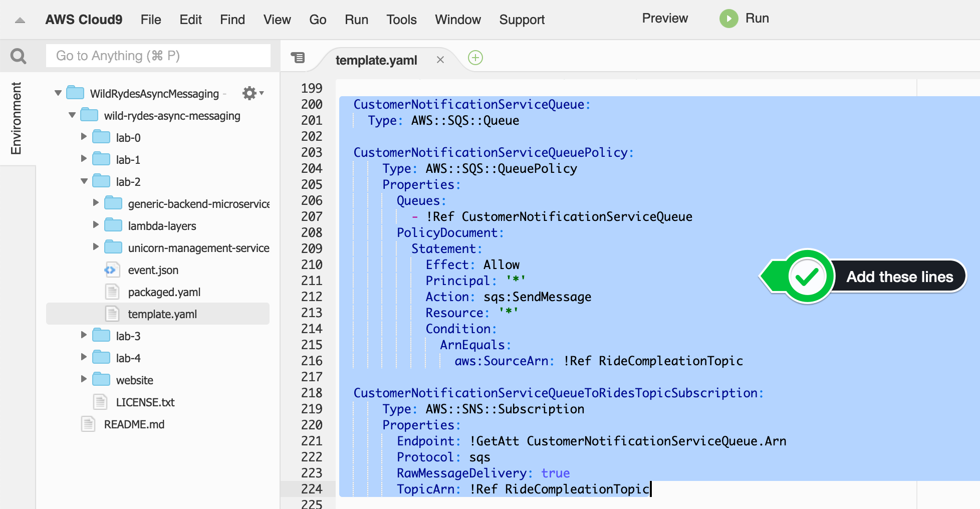980x509 pixels.
Task: Click line number 200 in the gutter
Action: 312,104
